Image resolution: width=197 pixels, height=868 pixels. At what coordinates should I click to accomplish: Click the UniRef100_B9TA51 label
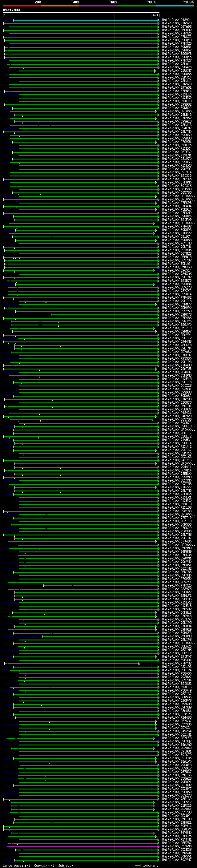point(176,88)
